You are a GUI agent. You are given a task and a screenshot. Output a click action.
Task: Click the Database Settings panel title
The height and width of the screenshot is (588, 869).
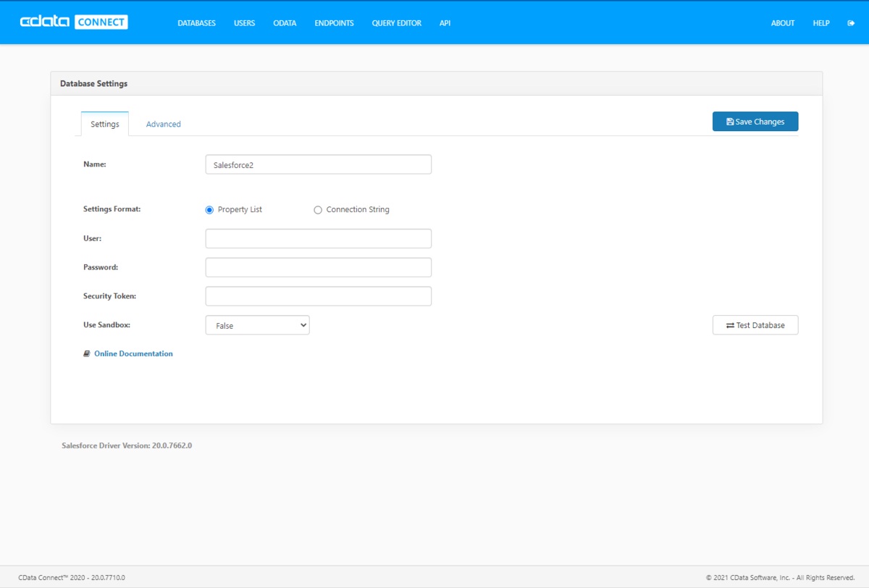click(93, 84)
